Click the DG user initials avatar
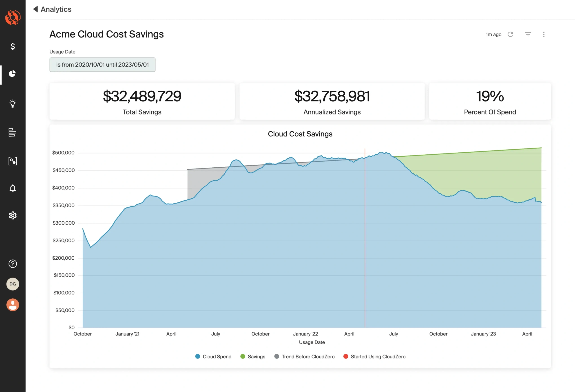 (x=13, y=284)
